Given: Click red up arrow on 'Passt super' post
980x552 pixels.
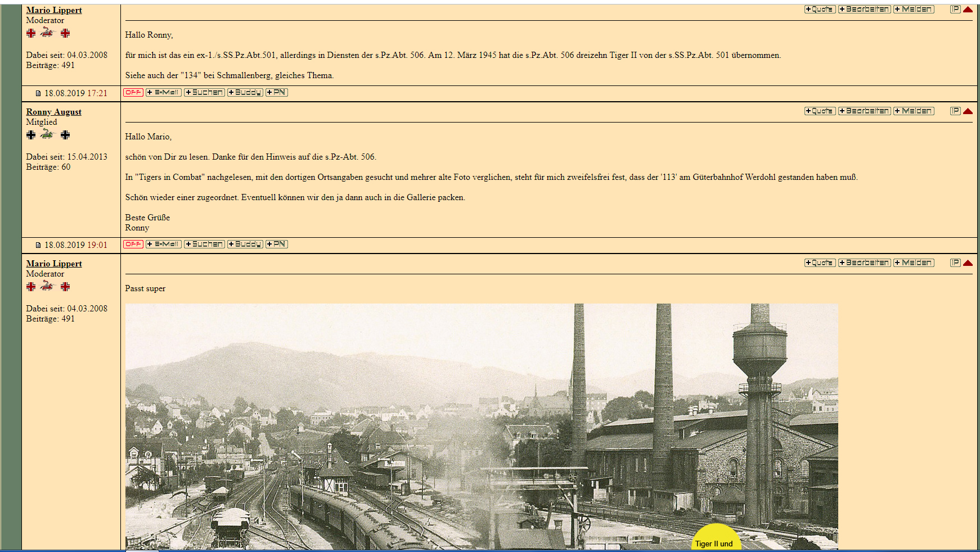Looking at the screenshot, I should tap(968, 263).
